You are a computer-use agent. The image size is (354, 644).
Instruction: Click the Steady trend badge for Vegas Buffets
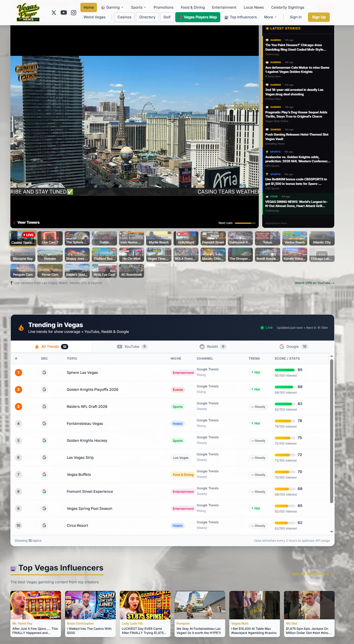point(258,475)
